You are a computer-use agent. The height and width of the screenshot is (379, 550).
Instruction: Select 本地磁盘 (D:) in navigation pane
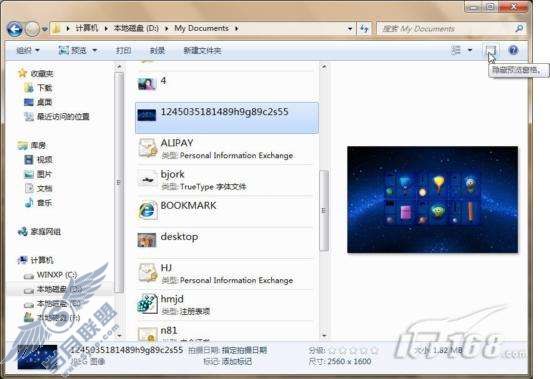click(x=53, y=289)
